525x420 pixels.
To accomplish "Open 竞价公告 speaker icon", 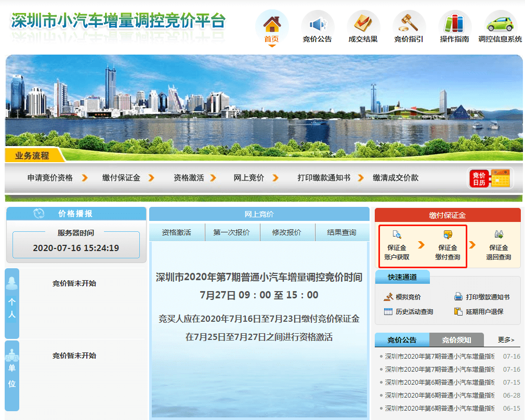I will (x=318, y=24).
